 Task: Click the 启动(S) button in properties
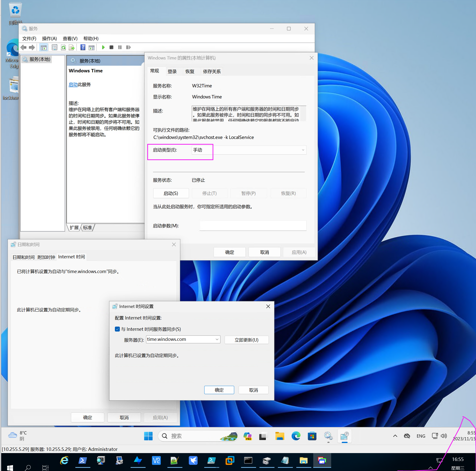click(171, 193)
